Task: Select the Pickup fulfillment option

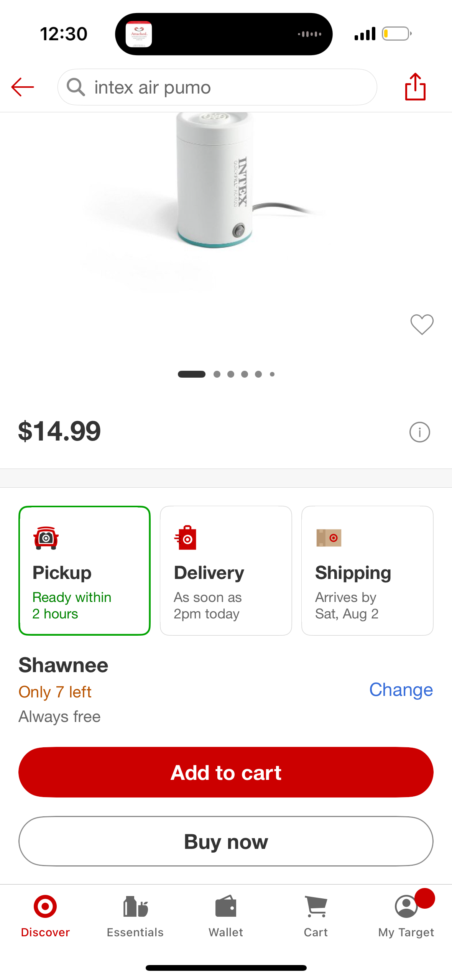Action: pyautogui.click(x=84, y=571)
